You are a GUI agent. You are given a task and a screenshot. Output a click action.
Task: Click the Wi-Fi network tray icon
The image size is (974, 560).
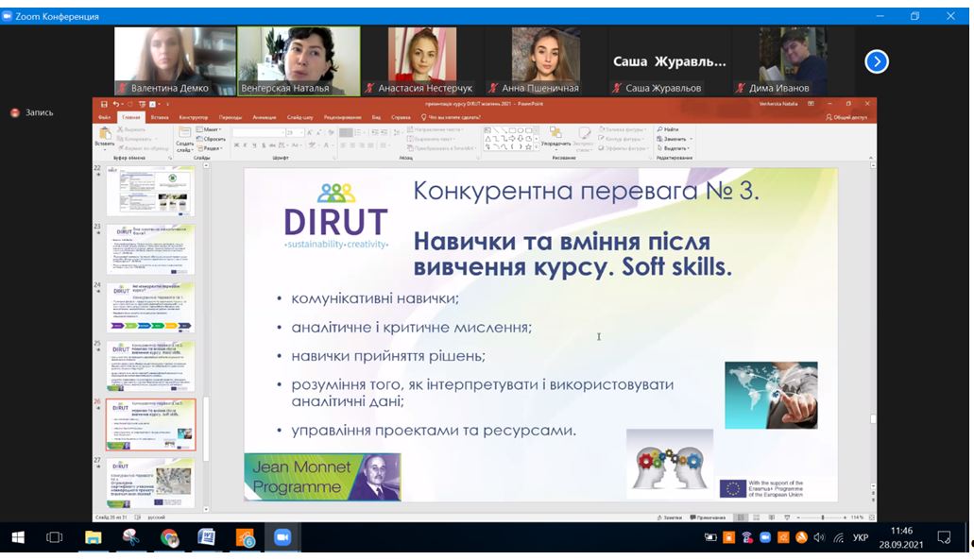[x=839, y=537]
